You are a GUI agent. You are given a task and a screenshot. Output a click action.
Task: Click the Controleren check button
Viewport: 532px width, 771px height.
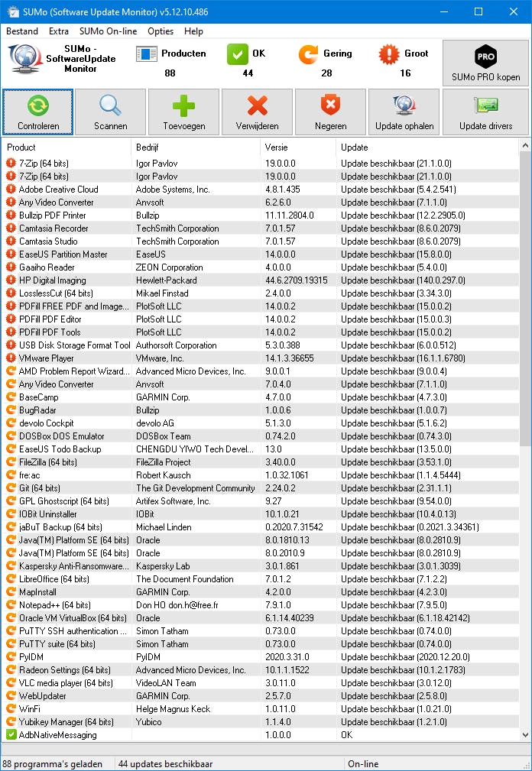coord(38,112)
